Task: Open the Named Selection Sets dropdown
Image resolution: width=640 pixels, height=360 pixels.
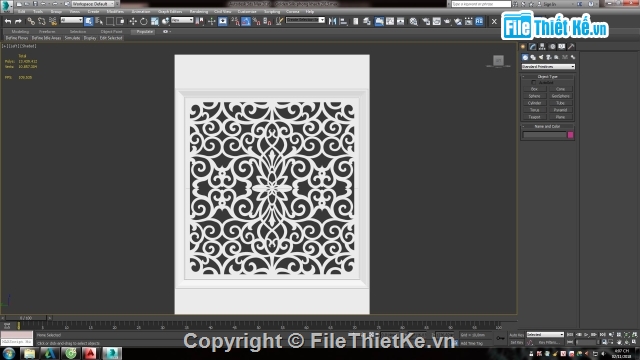Action: click(x=305, y=20)
